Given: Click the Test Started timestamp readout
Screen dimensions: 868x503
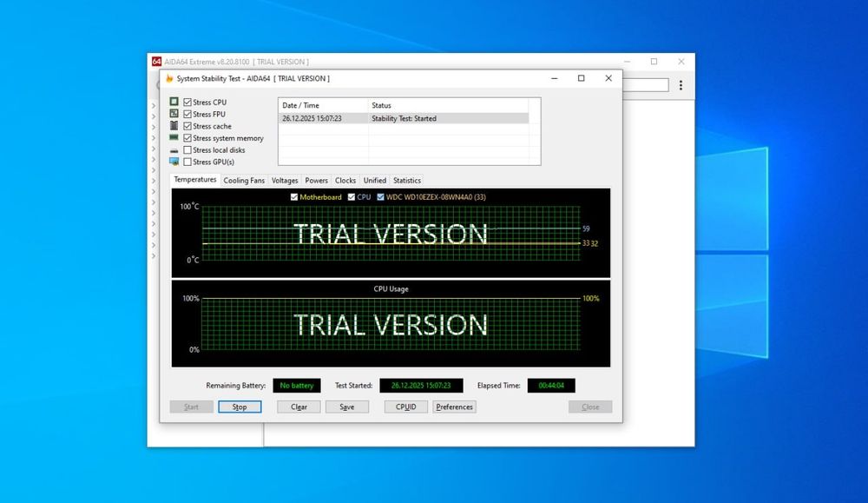Looking at the screenshot, I should tap(421, 386).
